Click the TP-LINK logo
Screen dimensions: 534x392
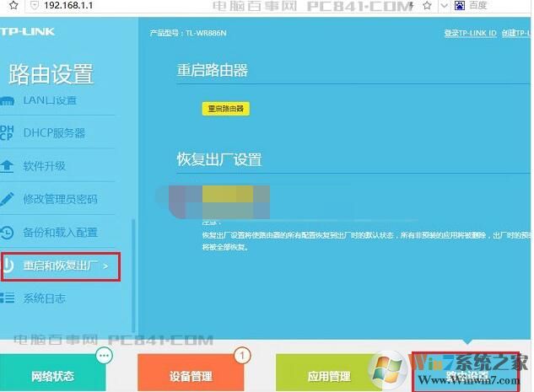point(27,32)
